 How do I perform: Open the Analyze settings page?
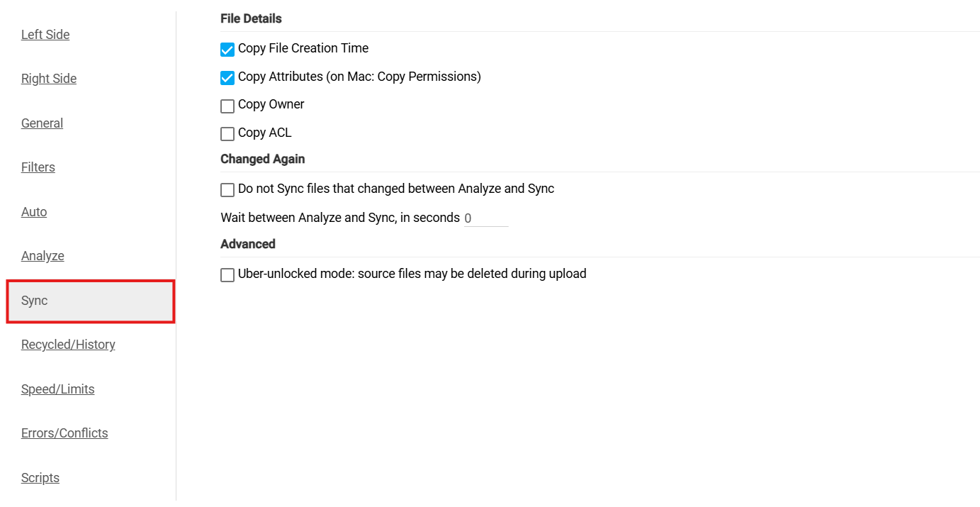(42, 255)
